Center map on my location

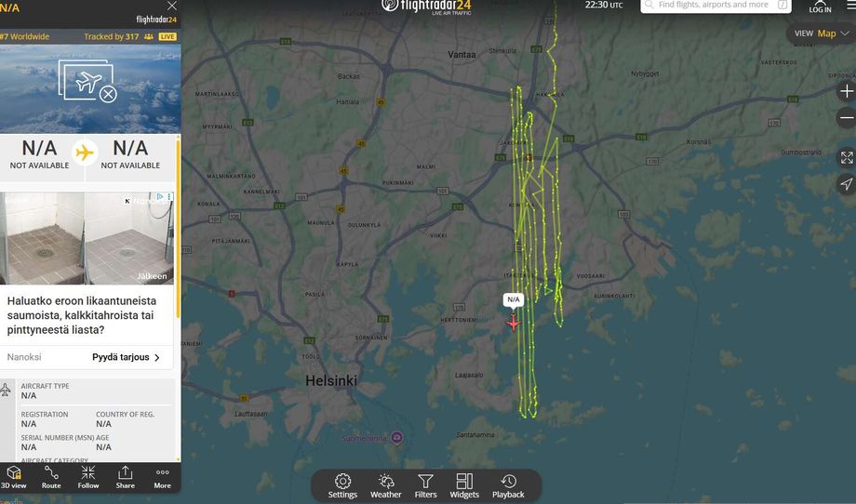coord(846,184)
